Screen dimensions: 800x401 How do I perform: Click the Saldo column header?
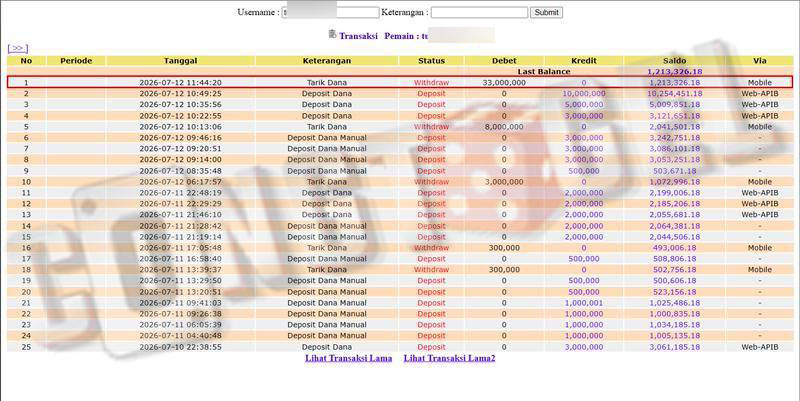point(674,61)
